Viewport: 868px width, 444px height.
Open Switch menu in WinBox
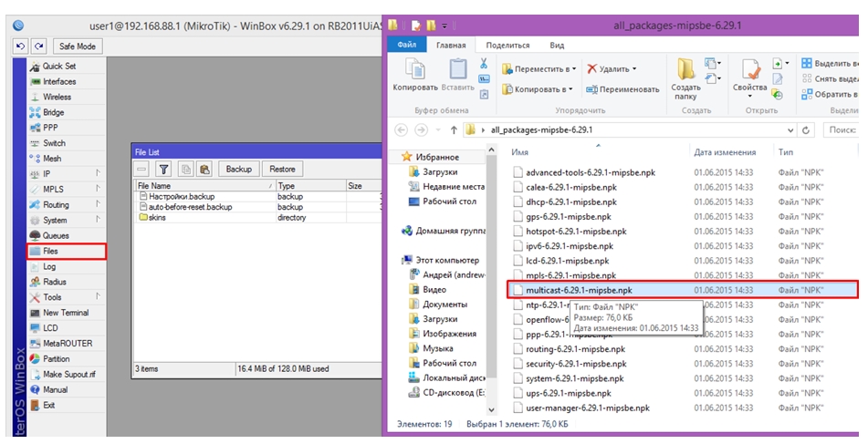click(67, 143)
